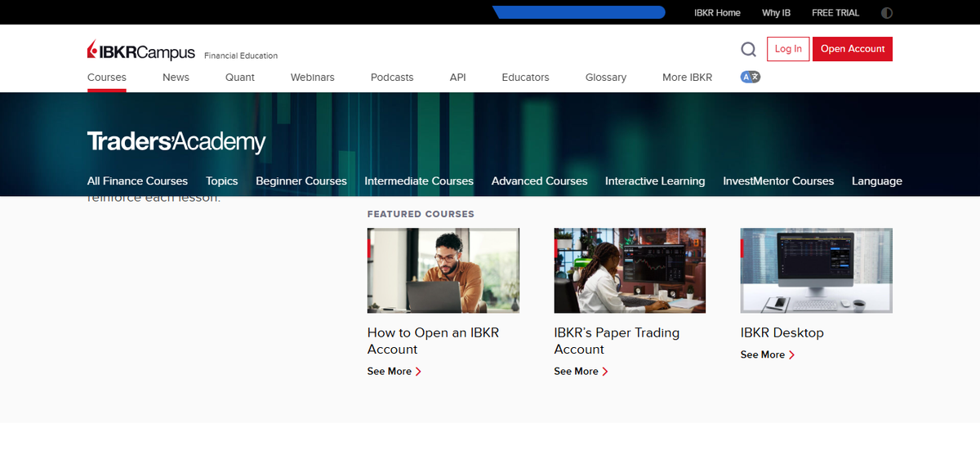
Task: Click the IBKR Campus logo
Action: [141, 51]
